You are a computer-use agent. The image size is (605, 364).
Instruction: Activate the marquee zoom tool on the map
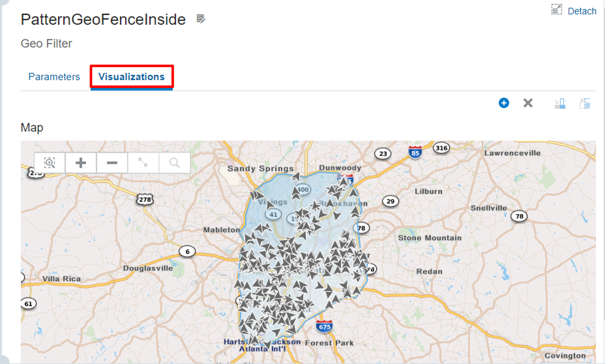50,163
